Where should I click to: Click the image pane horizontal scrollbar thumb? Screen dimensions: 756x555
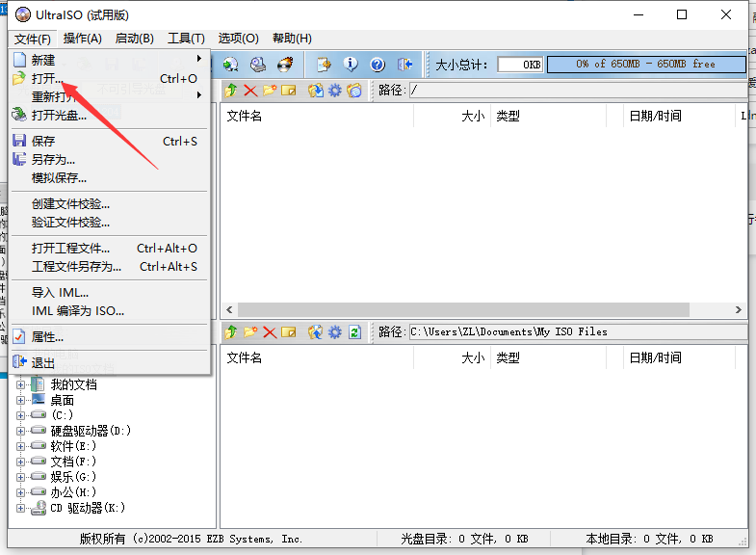(x=463, y=309)
